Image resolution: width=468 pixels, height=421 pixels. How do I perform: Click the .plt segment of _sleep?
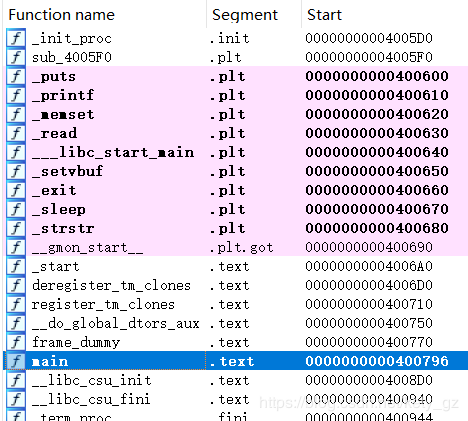(x=228, y=209)
